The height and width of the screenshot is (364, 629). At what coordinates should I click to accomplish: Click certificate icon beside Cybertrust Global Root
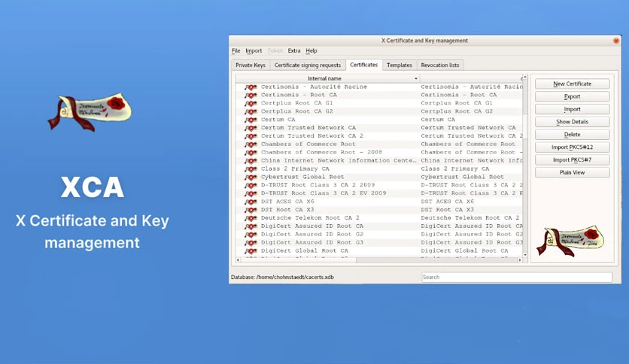coord(251,177)
